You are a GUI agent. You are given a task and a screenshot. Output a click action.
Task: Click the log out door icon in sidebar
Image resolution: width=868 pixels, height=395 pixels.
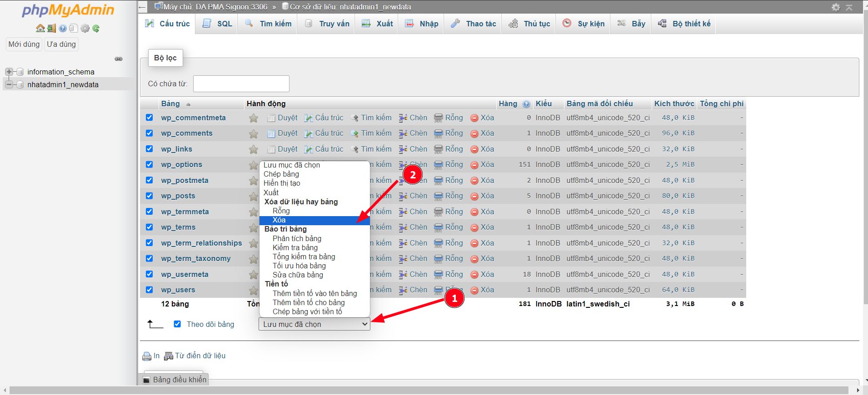click(x=51, y=29)
